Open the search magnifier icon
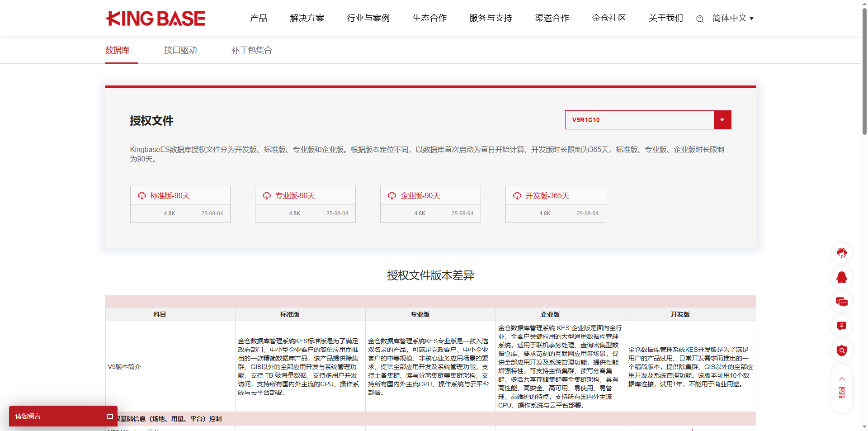The height and width of the screenshot is (431, 868). 700,19
